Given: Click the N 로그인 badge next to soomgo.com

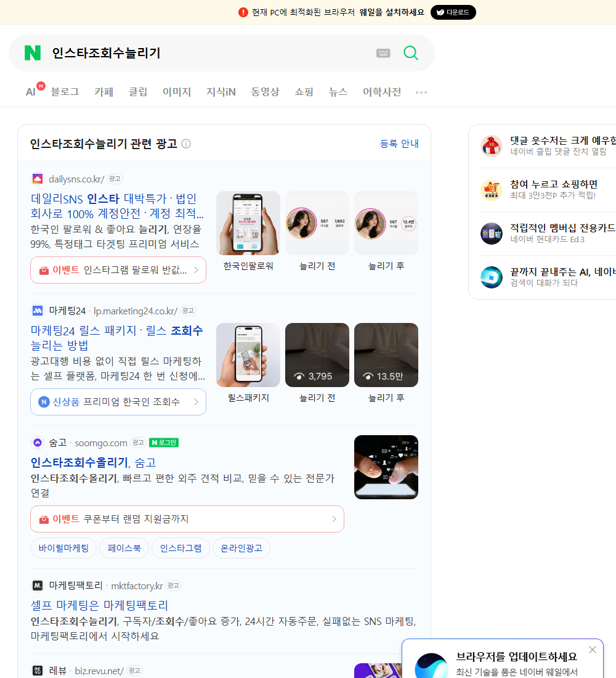Looking at the screenshot, I should [x=164, y=443].
